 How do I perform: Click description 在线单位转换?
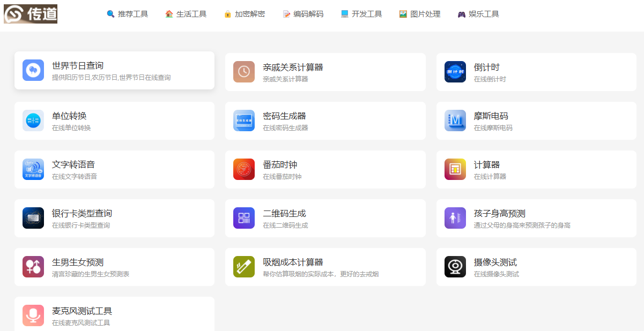point(71,128)
